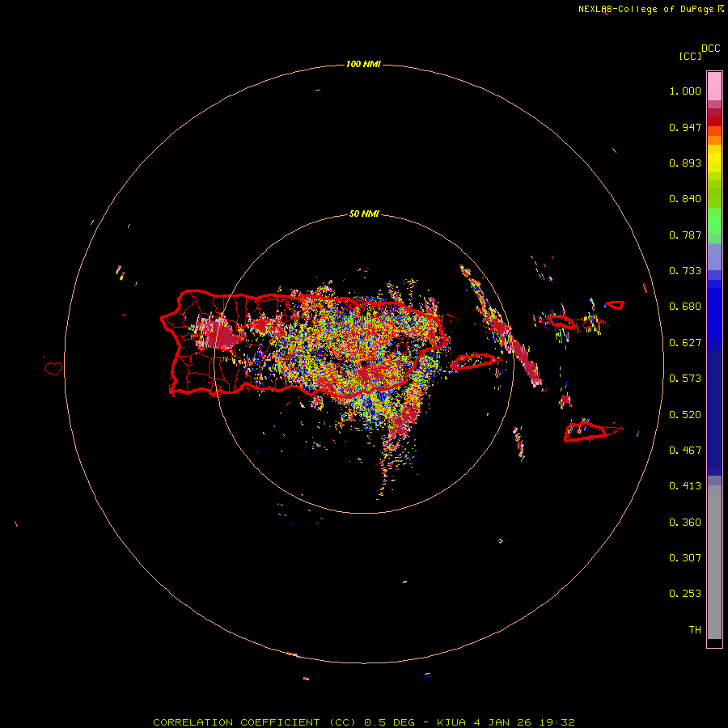This screenshot has height=728, width=728.
Task: Click the 0.627 scale value
Action: pos(685,343)
